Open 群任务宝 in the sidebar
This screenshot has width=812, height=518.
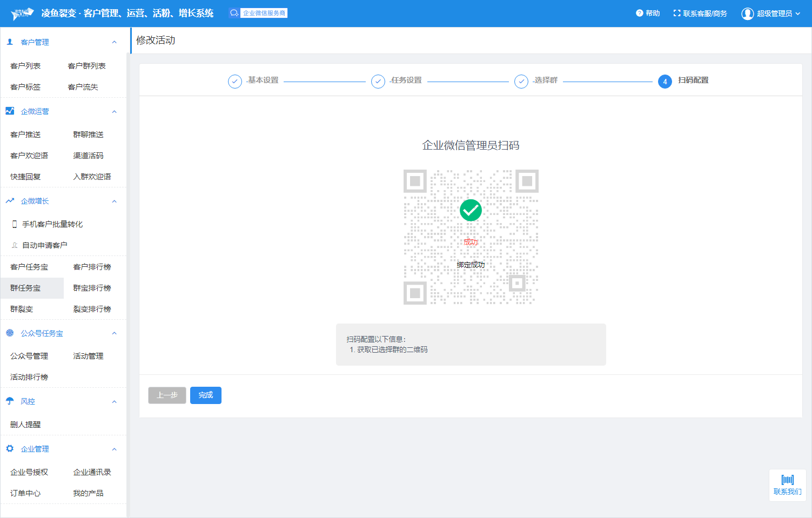pyautogui.click(x=25, y=288)
